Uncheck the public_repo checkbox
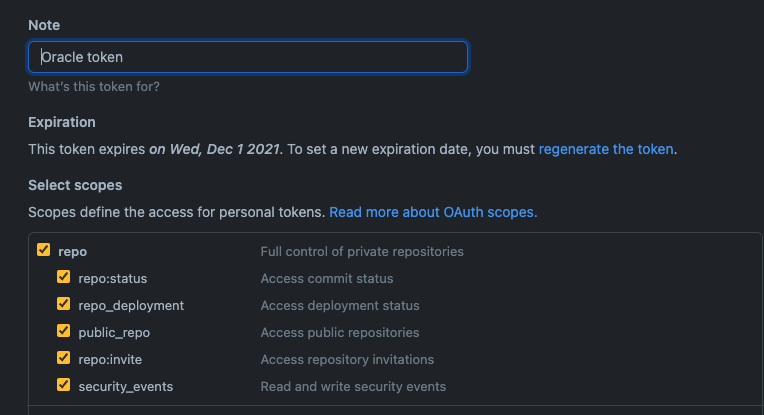Image resolution: width=764 pixels, height=415 pixels. click(x=64, y=332)
